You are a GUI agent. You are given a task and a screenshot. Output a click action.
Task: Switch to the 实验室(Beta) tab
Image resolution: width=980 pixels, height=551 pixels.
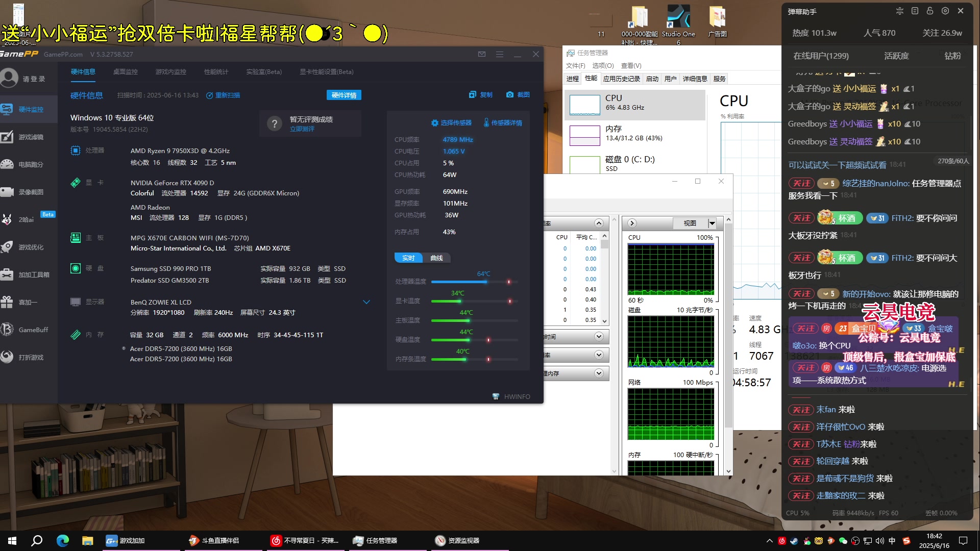point(264,72)
